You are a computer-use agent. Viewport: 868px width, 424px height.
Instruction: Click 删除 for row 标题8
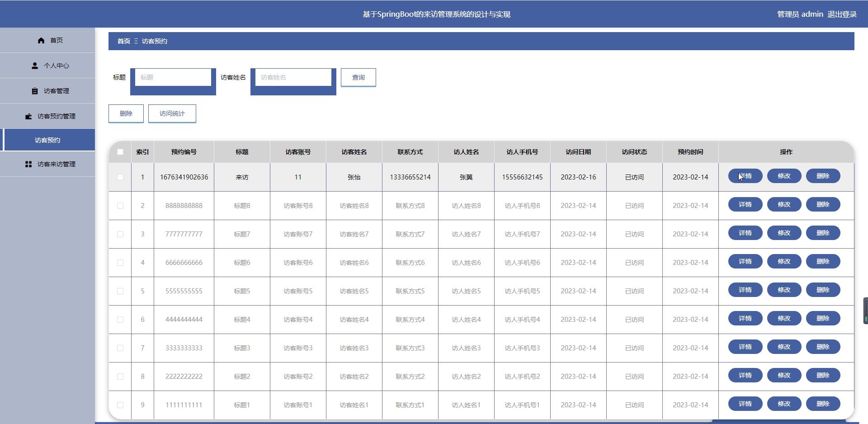click(x=823, y=204)
